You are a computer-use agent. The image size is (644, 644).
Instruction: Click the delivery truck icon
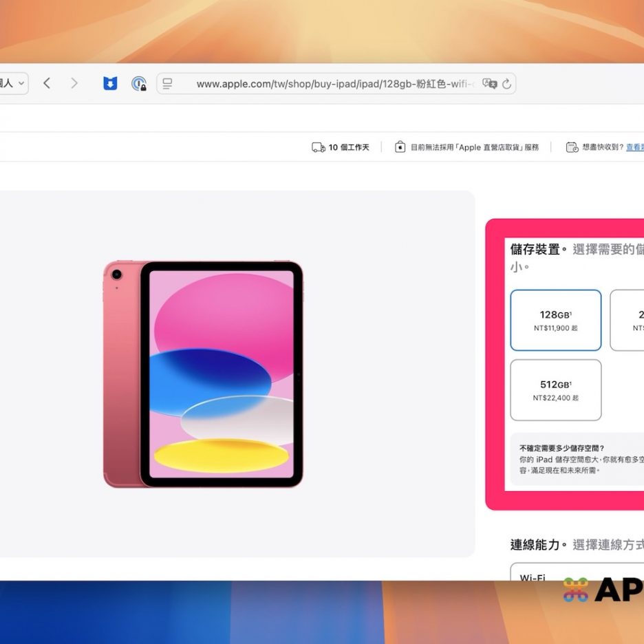[x=319, y=147]
